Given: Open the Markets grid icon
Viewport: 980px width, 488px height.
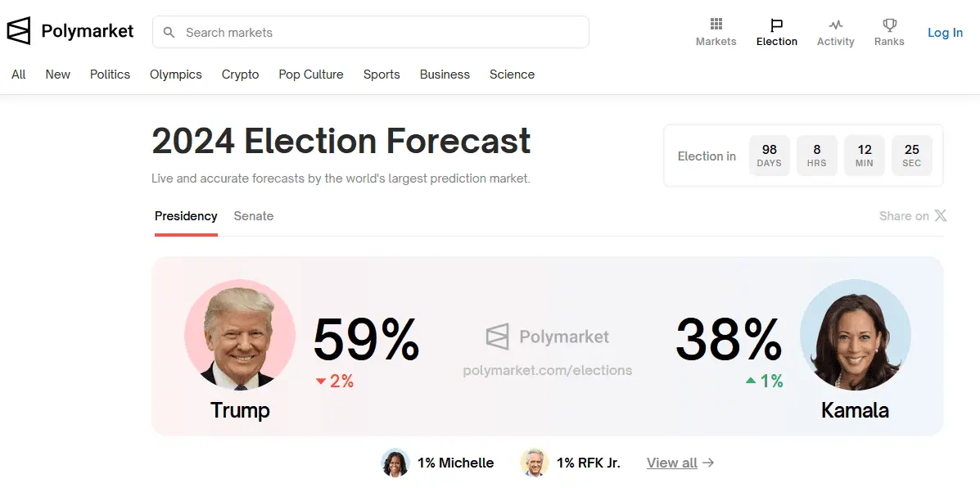Looking at the screenshot, I should click(x=716, y=25).
